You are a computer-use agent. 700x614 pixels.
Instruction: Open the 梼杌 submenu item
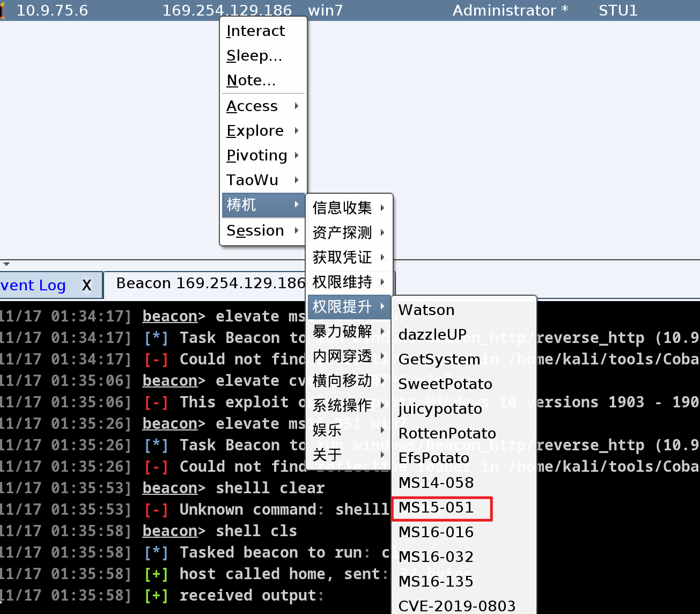[263, 205]
